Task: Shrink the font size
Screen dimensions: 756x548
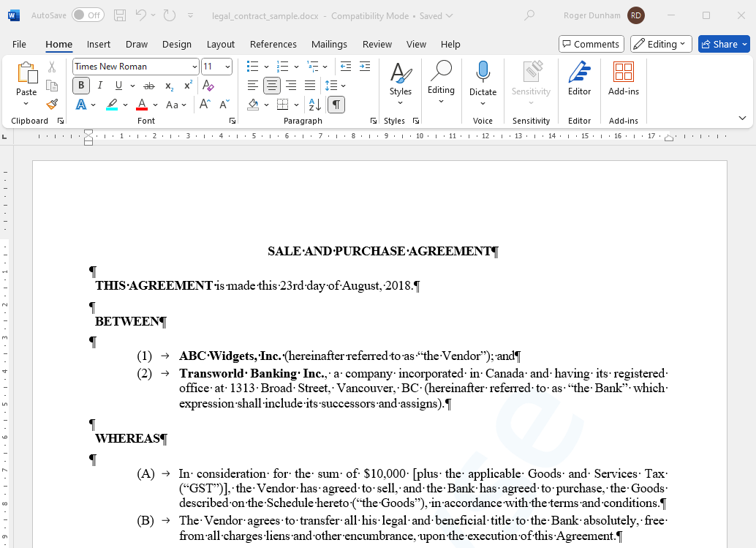Action: click(x=224, y=104)
